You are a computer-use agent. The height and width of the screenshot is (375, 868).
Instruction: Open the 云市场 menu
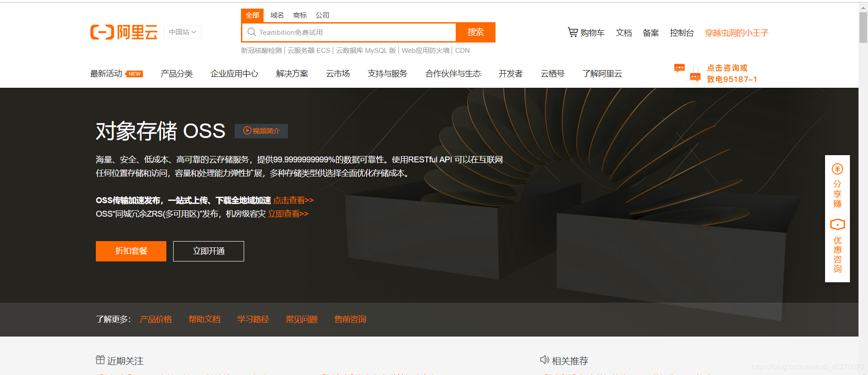[338, 74]
